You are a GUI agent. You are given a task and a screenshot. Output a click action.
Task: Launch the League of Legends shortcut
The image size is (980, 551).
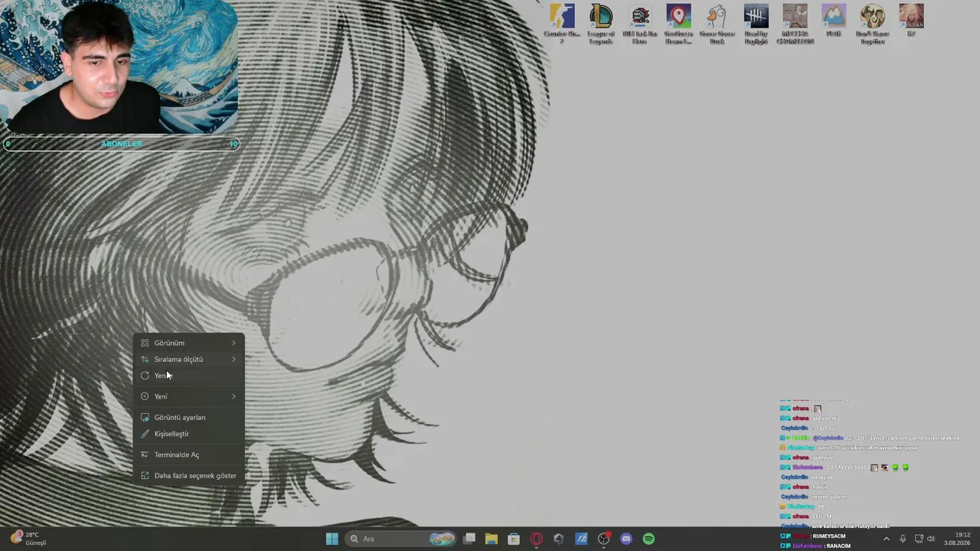click(601, 24)
